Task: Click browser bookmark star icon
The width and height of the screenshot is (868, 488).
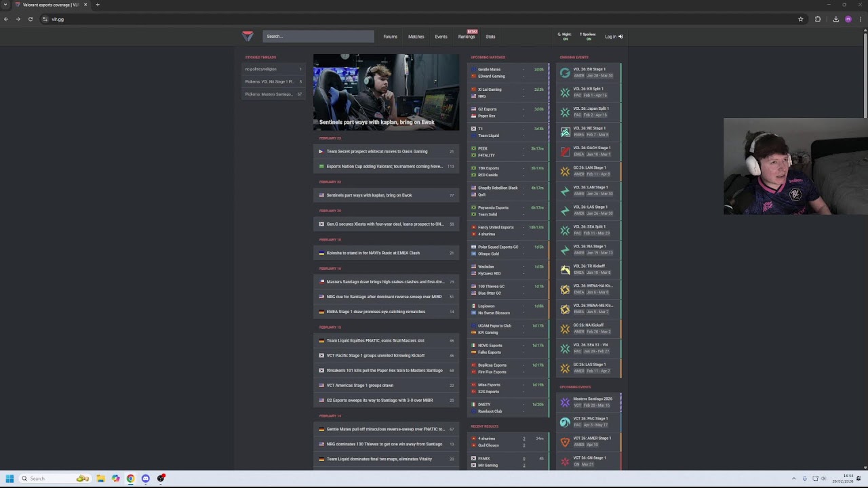Action: pyautogui.click(x=801, y=19)
